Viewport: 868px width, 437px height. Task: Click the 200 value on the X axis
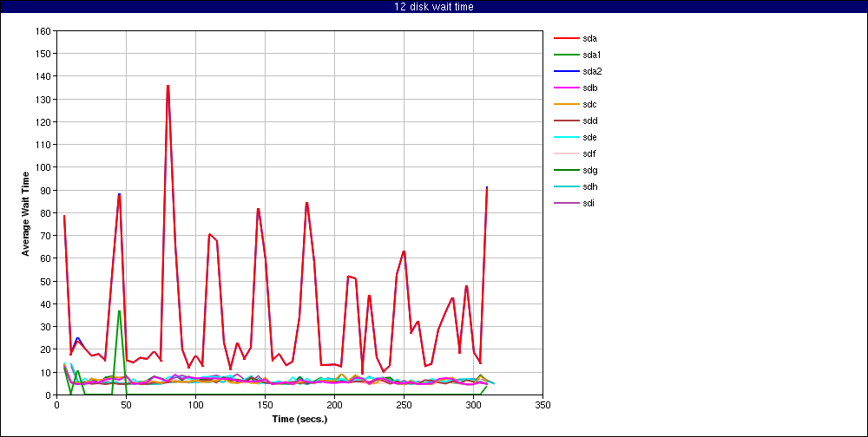[x=334, y=405]
